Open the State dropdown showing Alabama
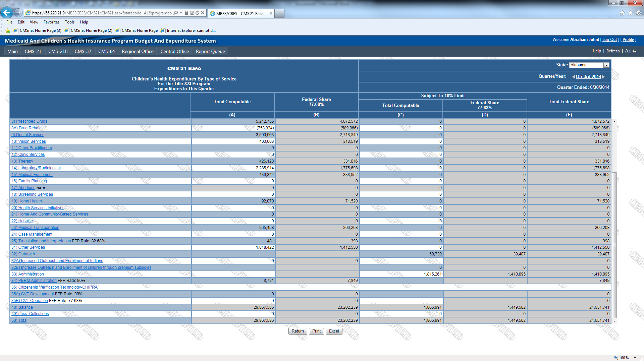 (606, 65)
